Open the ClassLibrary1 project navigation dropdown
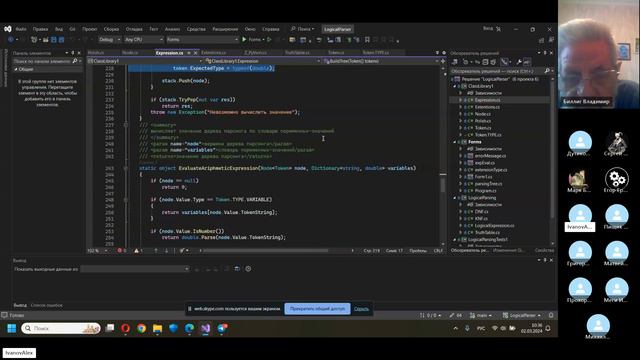Viewport: 640px width, 360px height. [145, 61]
